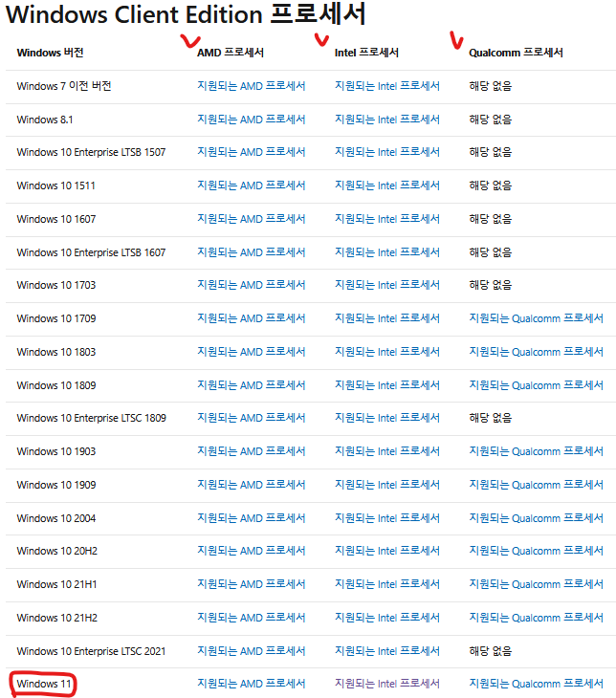Open AMD link for Windows 10 Enterprise LTSC 1809
The height and width of the screenshot is (698, 616).
(x=252, y=418)
